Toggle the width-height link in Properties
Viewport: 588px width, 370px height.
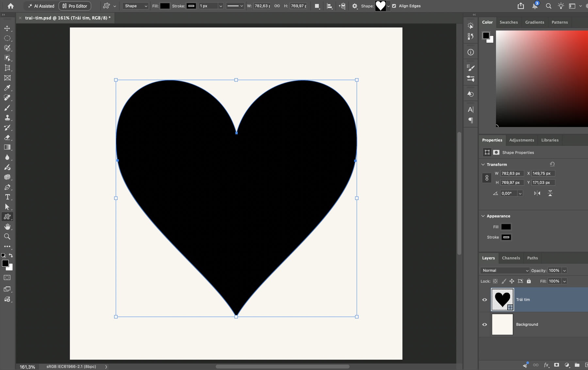[x=487, y=178]
